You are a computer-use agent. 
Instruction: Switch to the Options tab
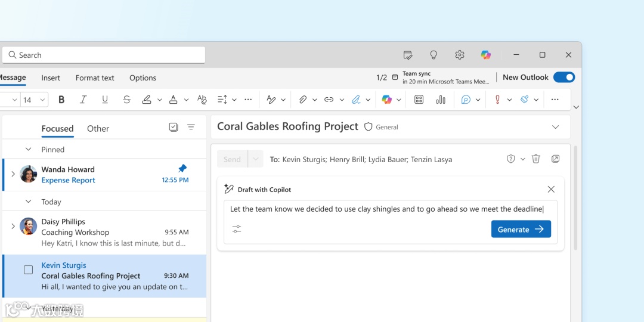pyautogui.click(x=143, y=78)
